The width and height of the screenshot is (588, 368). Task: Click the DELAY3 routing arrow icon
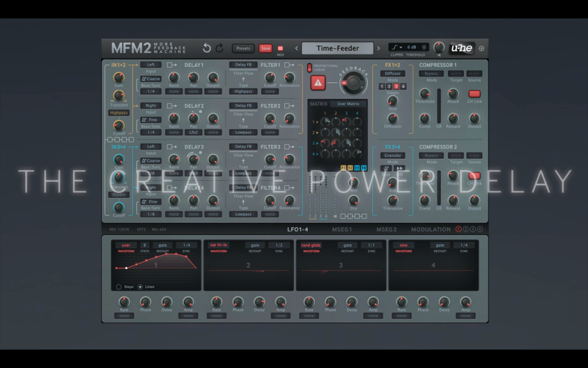[x=172, y=147]
